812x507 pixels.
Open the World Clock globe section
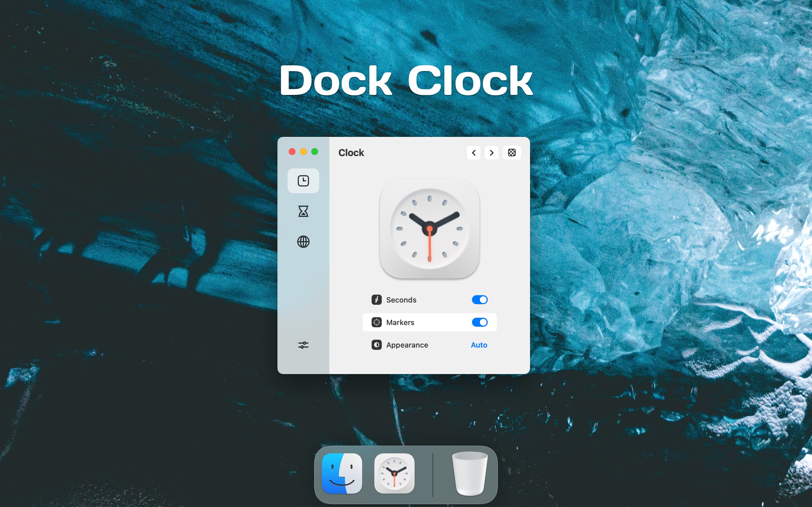point(303,242)
